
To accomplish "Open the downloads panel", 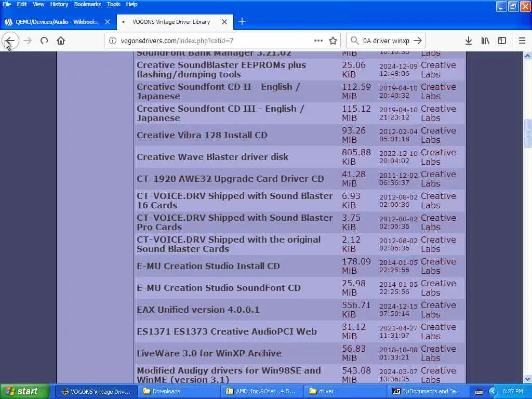I will click(469, 41).
